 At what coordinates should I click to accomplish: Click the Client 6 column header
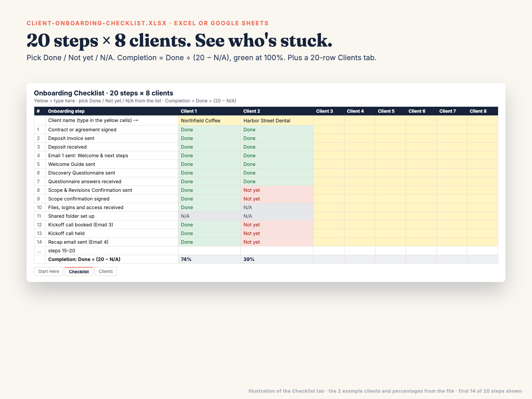[x=421, y=111]
